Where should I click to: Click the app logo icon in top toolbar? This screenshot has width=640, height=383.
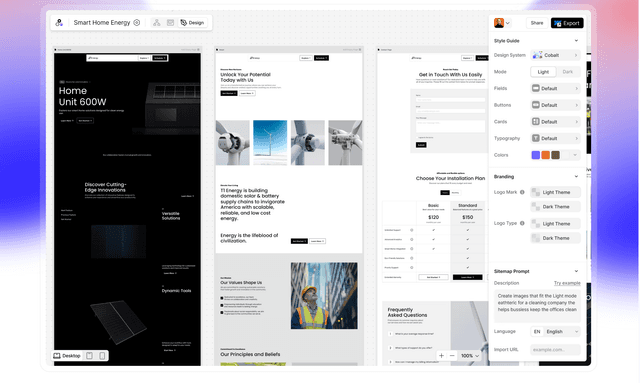pos(59,23)
